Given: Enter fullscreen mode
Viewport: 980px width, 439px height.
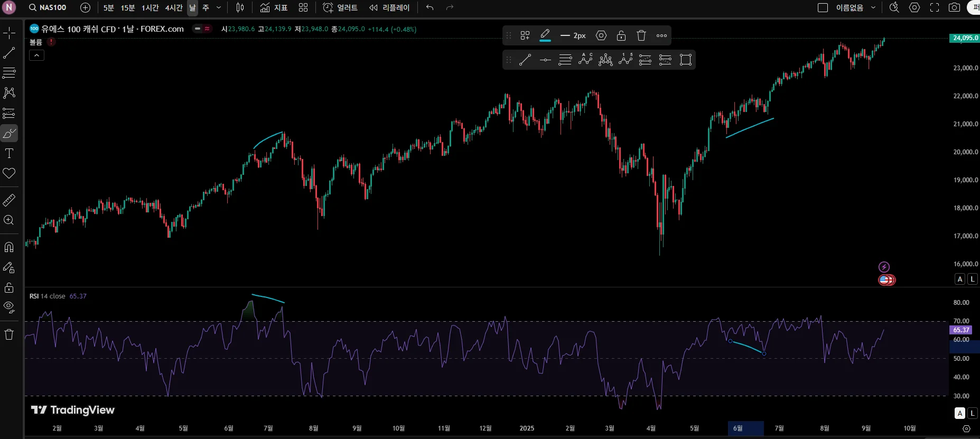Looking at the screenshot, I should coord(935,7).
